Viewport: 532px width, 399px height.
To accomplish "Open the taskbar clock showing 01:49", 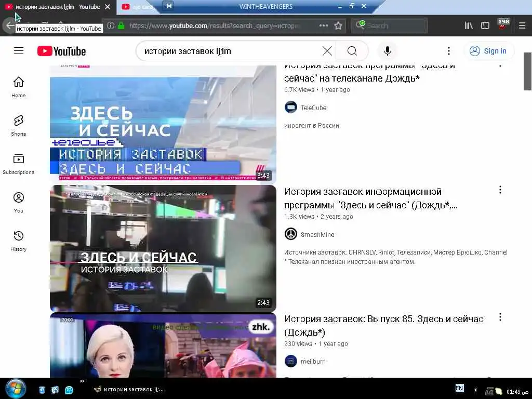I will tap(517, 392).
